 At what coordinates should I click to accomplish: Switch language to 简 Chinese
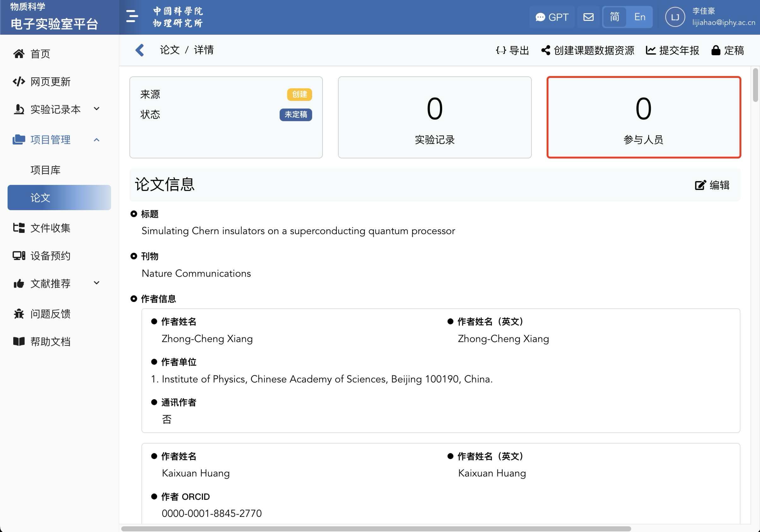point(615,17)
